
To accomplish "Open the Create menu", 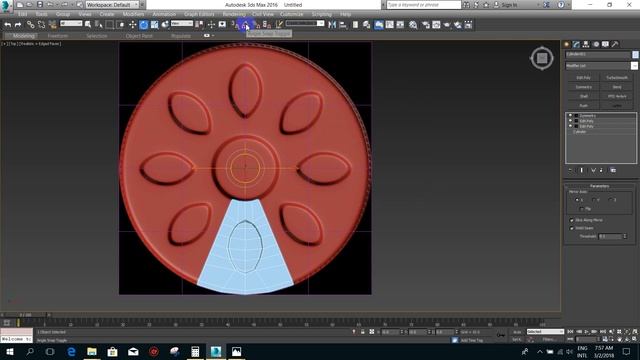I will tap(107, 14).
